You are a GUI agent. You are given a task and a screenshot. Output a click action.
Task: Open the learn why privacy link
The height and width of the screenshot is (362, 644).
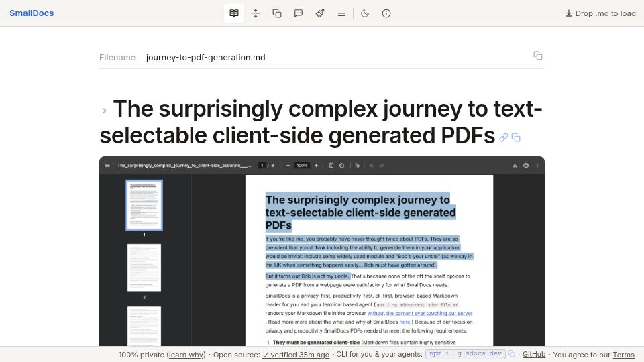(x=186, y=355)
